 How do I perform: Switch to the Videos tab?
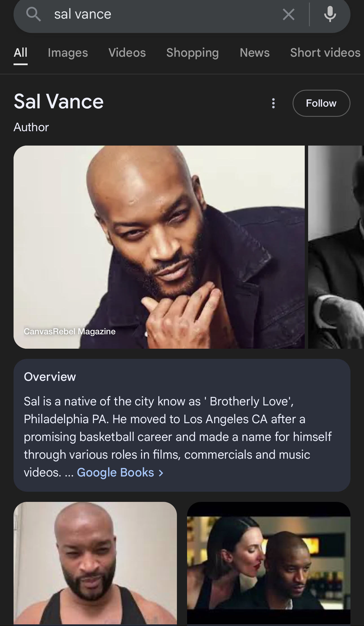tap(127, 53)
